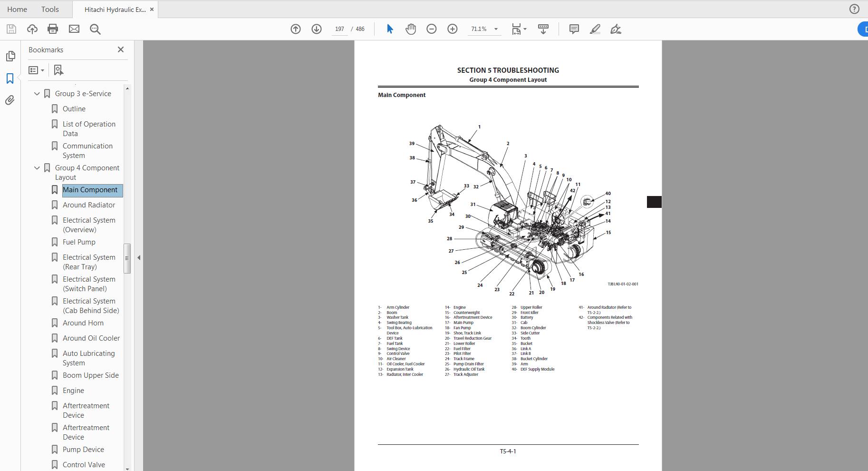Click the Save file icon
This screenshot has width=868, height=471.
11,29
